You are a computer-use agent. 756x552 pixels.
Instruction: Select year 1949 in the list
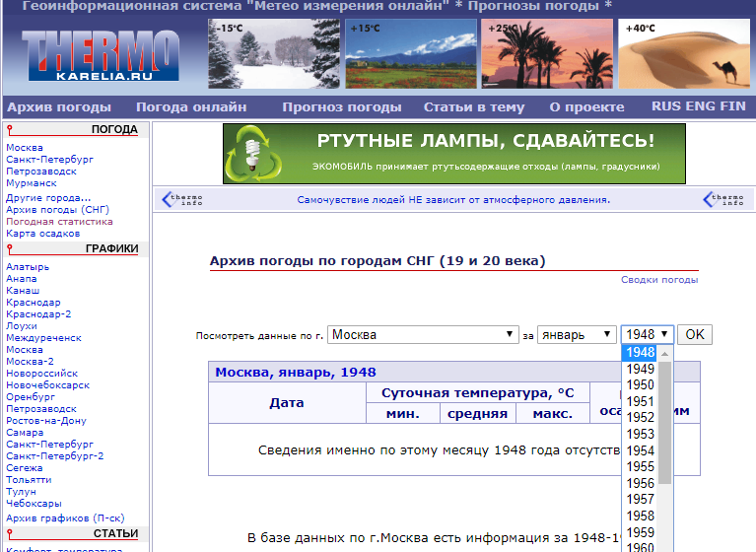pos(640,369)
